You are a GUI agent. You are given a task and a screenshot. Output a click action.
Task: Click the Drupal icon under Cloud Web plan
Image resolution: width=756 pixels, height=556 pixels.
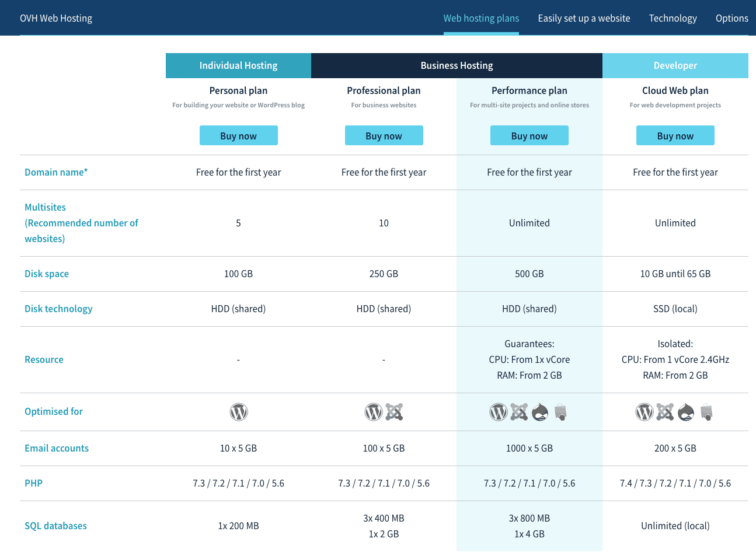pyautogui.click(x=686, y=412)
